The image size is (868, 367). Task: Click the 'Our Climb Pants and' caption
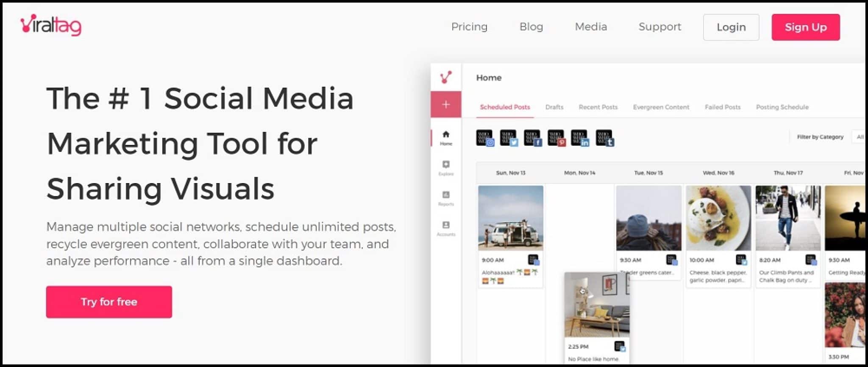(787, 276)
